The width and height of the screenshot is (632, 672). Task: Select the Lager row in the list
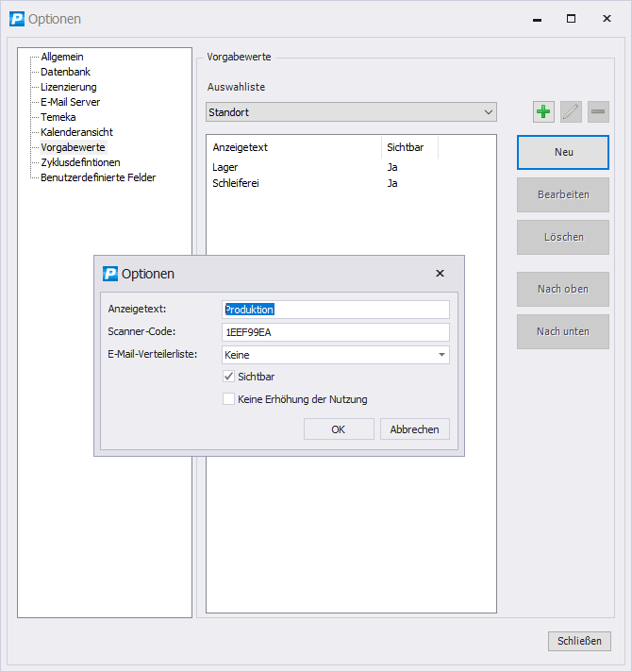(226, 167)
